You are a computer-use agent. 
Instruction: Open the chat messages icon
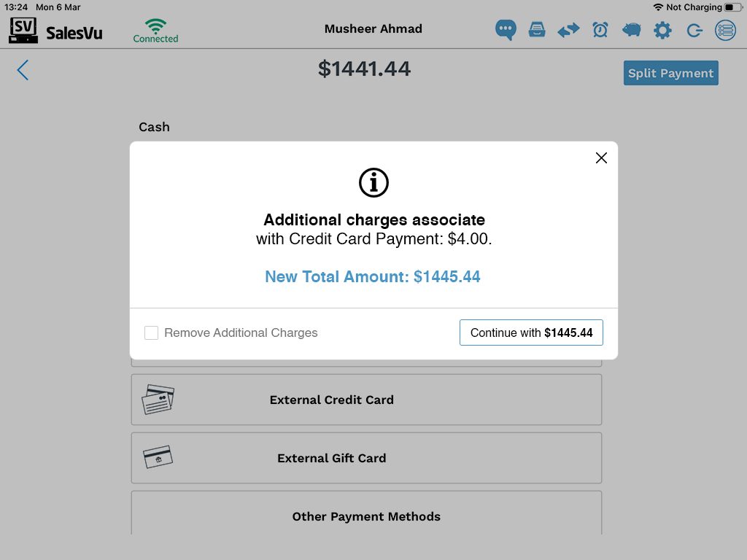(x=506, y=30)
